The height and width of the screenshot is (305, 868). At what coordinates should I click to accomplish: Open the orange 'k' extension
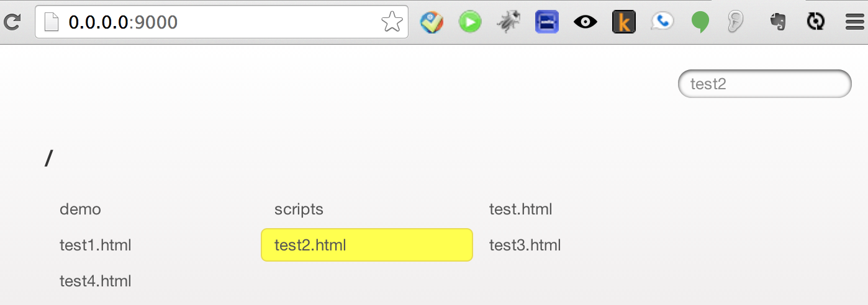(623, 23)
